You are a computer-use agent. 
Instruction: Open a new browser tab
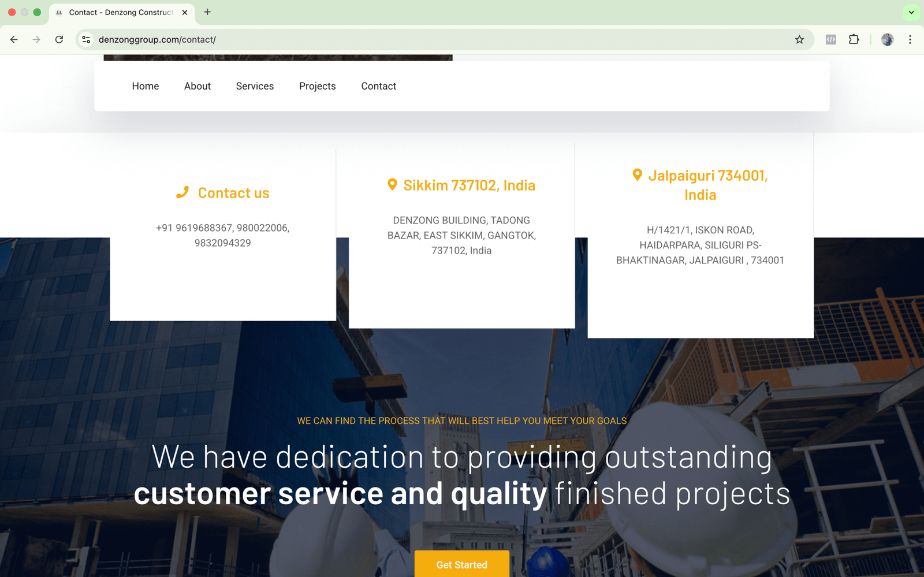pyautogui.click(x=207, y=12)
